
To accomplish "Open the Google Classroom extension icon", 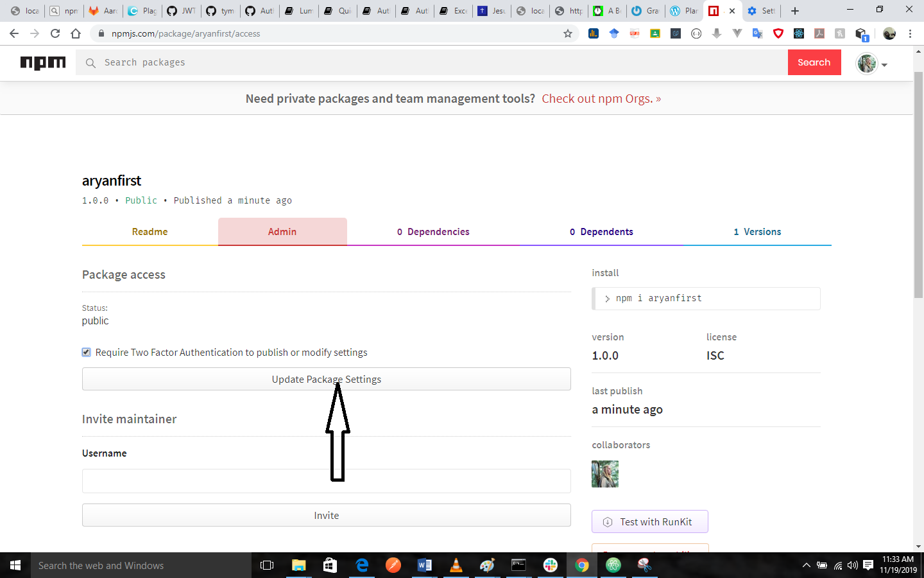I will (655, 33).
